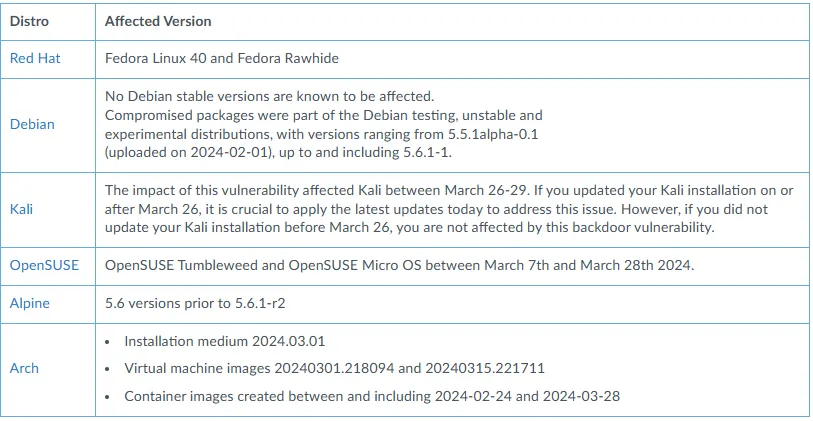Click the Distro column header
Screen dimensions: 813x421
(29, 21)
